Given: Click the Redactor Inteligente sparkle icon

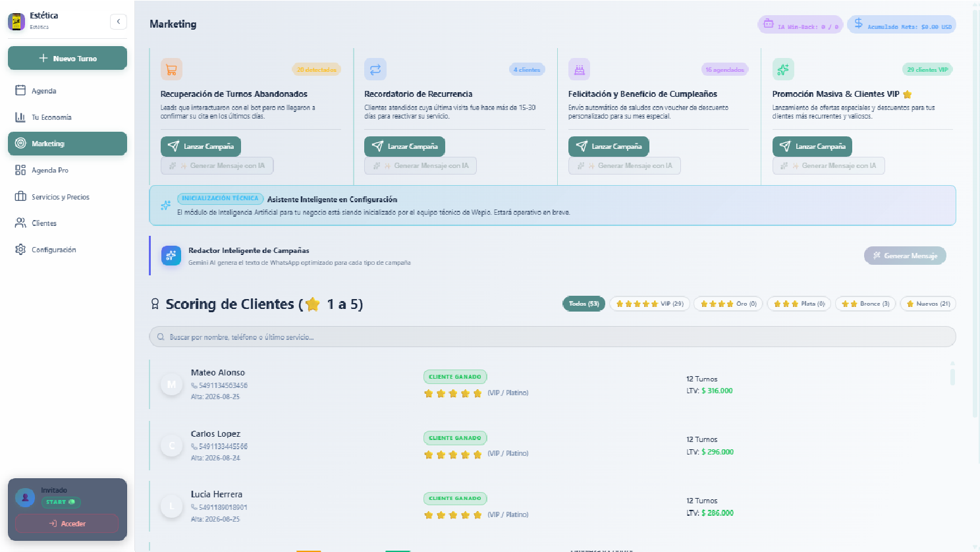Looking at the screenshot, I should click(171, 256).
